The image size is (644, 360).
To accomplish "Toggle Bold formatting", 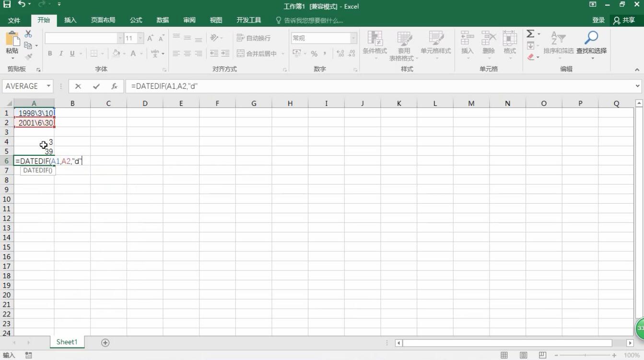I will point(50,54).
